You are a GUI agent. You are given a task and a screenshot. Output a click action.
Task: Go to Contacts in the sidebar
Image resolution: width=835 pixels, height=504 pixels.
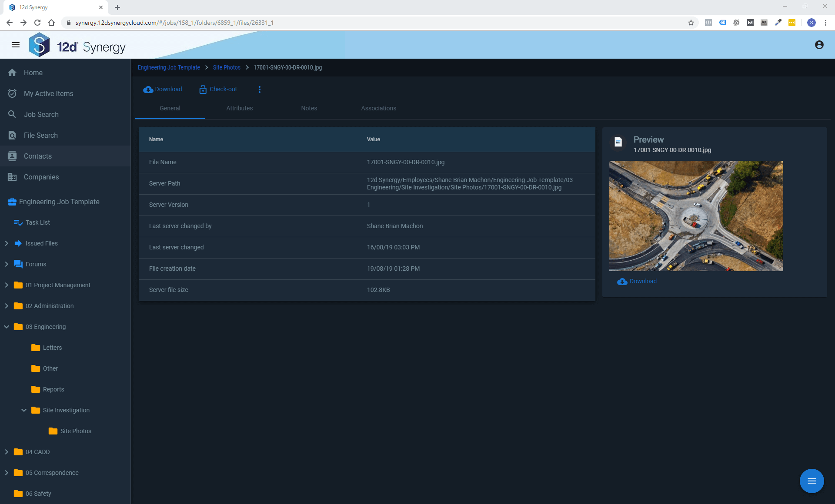pos(37,156)
